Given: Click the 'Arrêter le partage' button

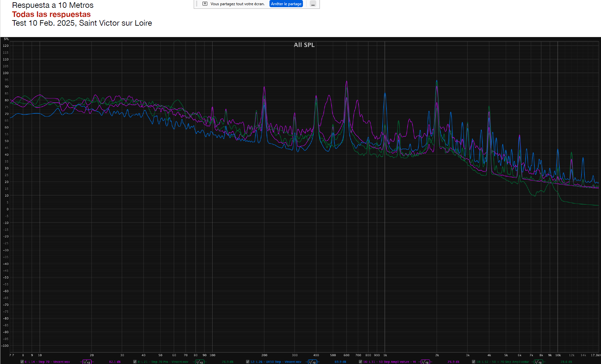Looking at the screenshot, I should click(286, 4).
